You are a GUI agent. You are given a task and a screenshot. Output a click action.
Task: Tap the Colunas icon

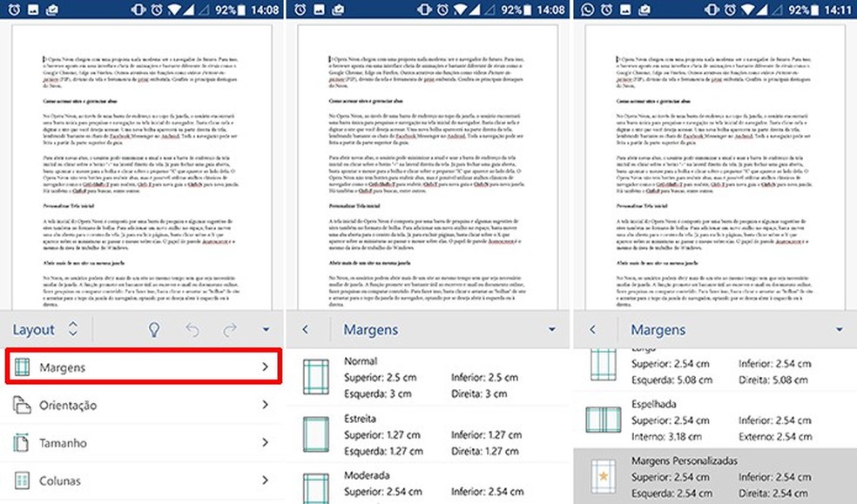pyautogui.click(x=19, y=480)
